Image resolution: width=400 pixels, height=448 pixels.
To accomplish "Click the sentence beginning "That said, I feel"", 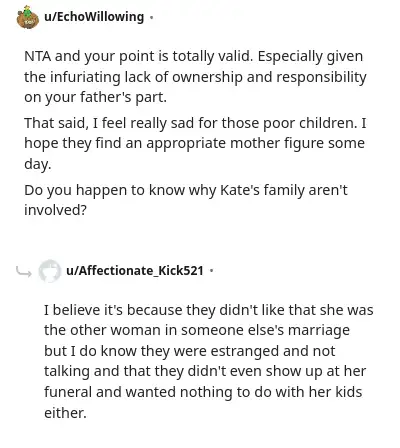I will point(195,123).
